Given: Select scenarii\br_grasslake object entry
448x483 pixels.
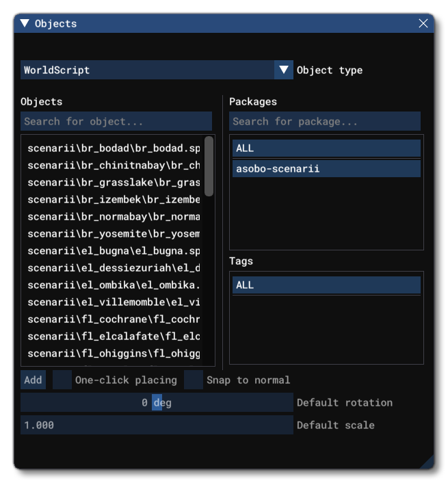Looking at the screenshot, I should pos(114,183).
